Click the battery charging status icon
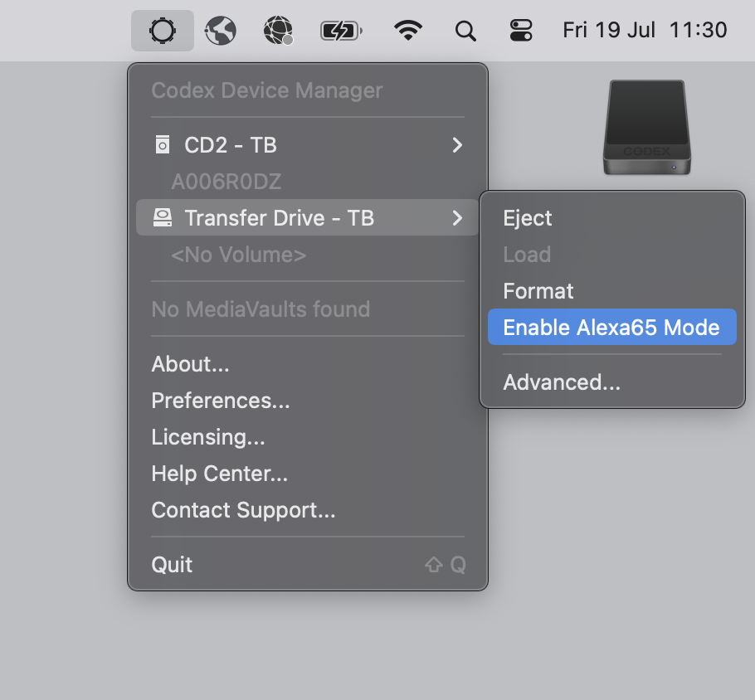This screenshot has height=700, width=755. pos(341,32)
